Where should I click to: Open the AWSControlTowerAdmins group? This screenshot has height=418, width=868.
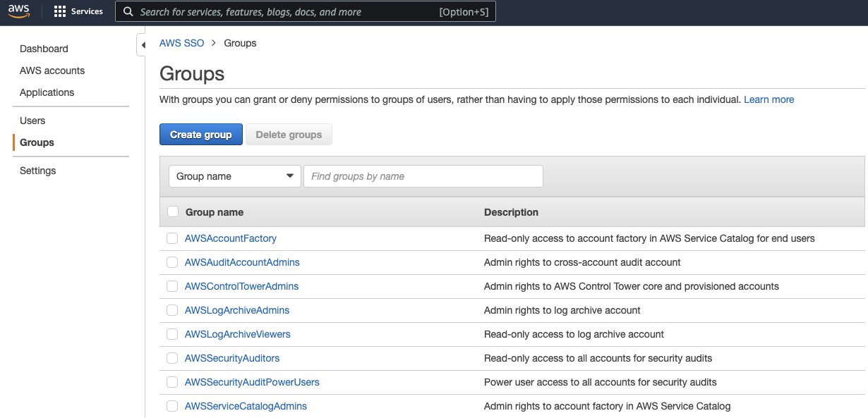coord(241,286)
